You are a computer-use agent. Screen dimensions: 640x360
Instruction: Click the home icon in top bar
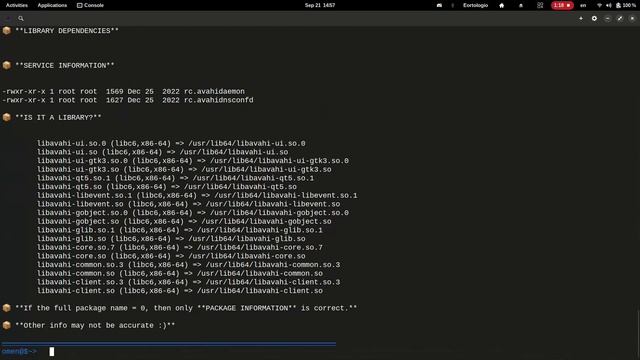click(x=502, y=5)
